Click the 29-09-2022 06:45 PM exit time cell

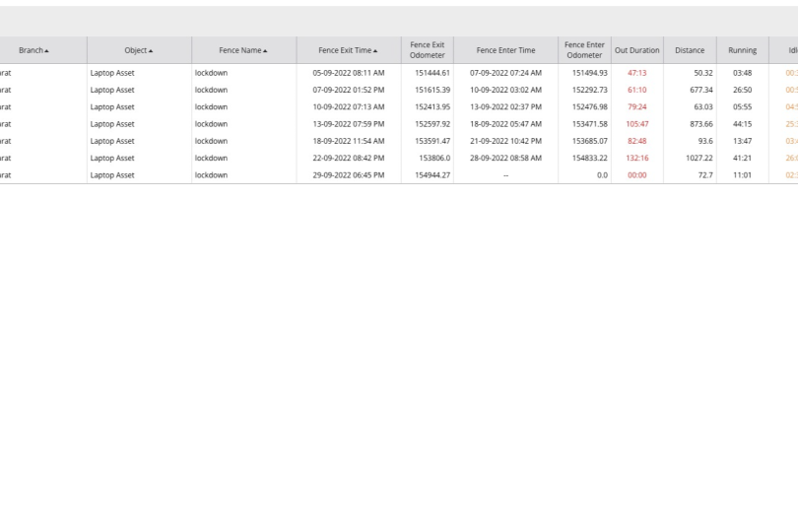click(x=349, y=175)
